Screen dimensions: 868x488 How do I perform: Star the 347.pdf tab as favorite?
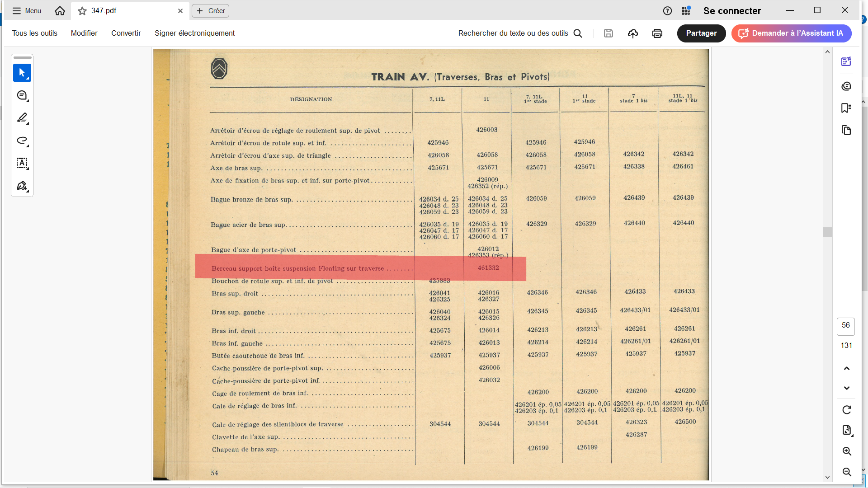(x=82, y=11)
